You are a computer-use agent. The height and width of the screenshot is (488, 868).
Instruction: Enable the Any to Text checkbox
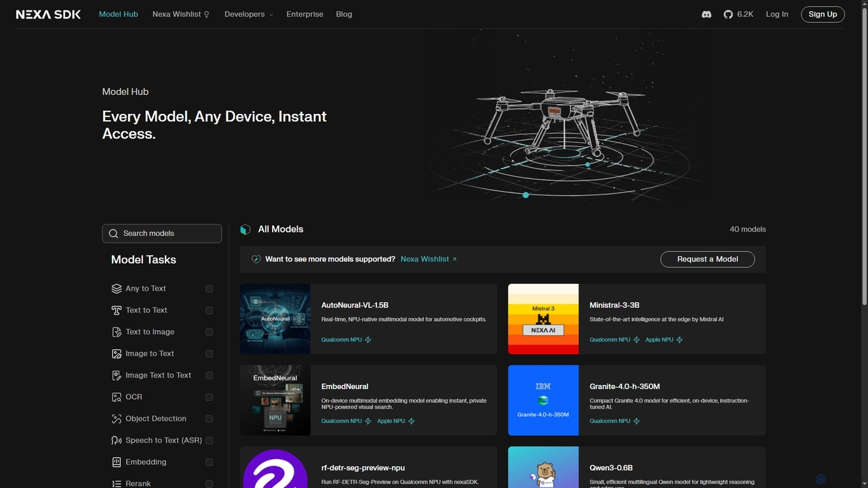coord(210,289)
